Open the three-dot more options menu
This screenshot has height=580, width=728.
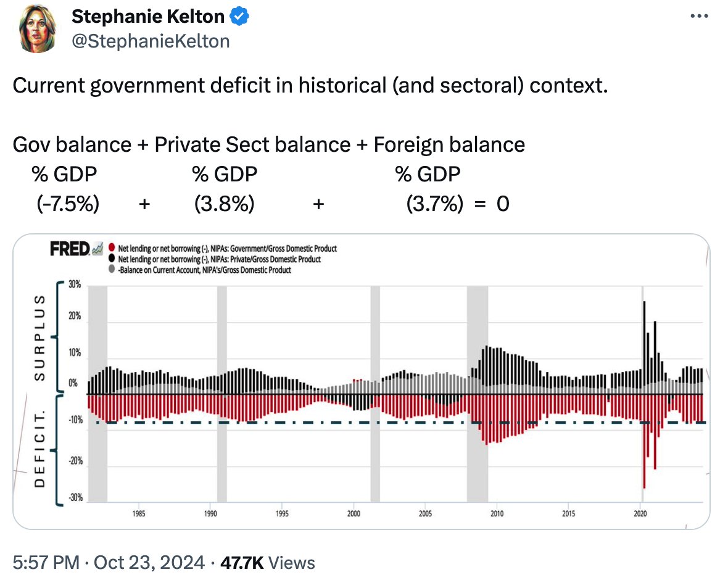click(x=698, y=17)
